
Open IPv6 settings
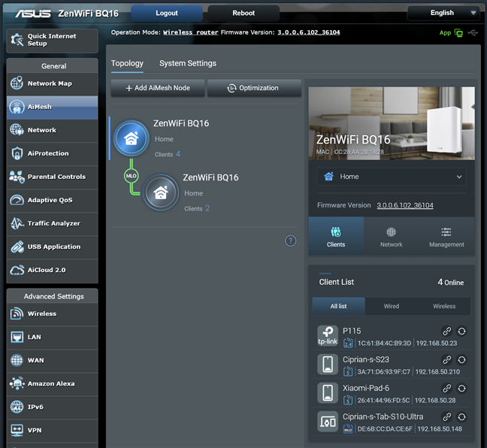(52, 407)
